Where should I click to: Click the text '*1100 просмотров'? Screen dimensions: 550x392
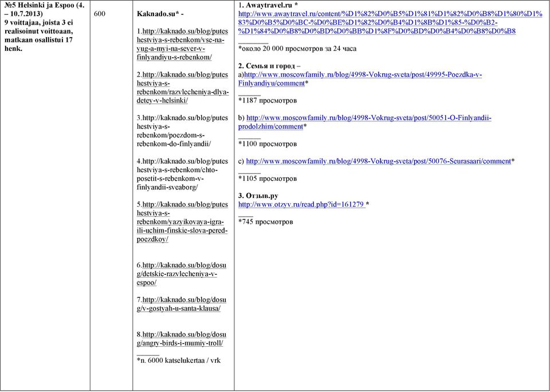268,144
